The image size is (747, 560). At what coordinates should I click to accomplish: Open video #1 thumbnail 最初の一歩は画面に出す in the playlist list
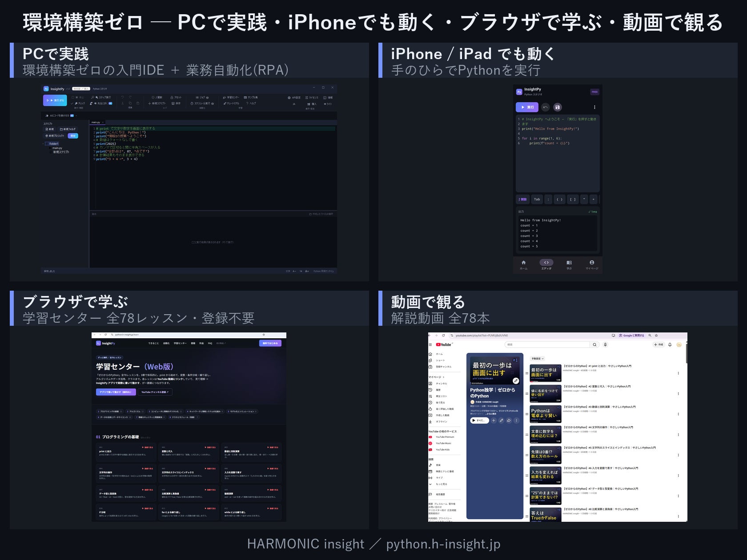click(546, 373)
